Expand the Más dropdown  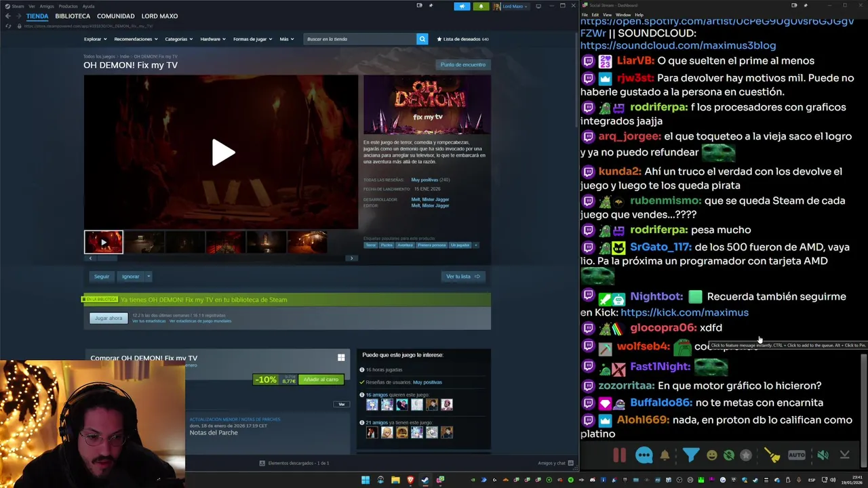click(x=287, y=39)
